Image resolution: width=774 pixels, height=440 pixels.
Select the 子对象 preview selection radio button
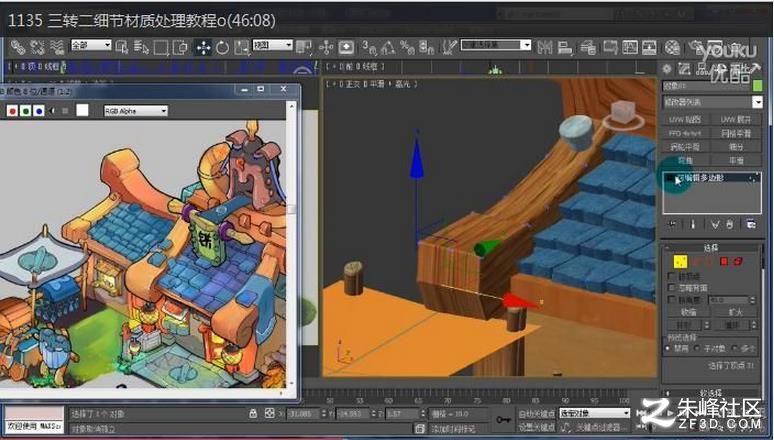[x=697, y=348]
